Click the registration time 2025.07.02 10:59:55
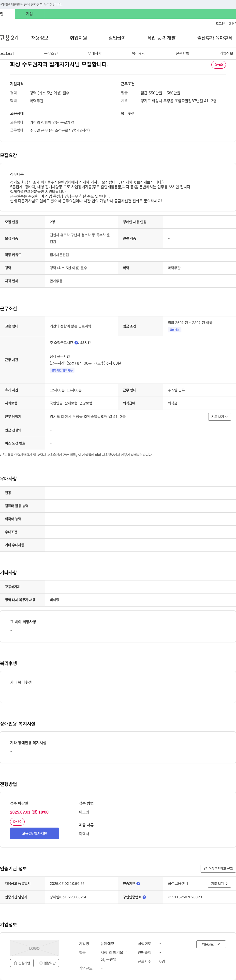 tap(67, 883)
